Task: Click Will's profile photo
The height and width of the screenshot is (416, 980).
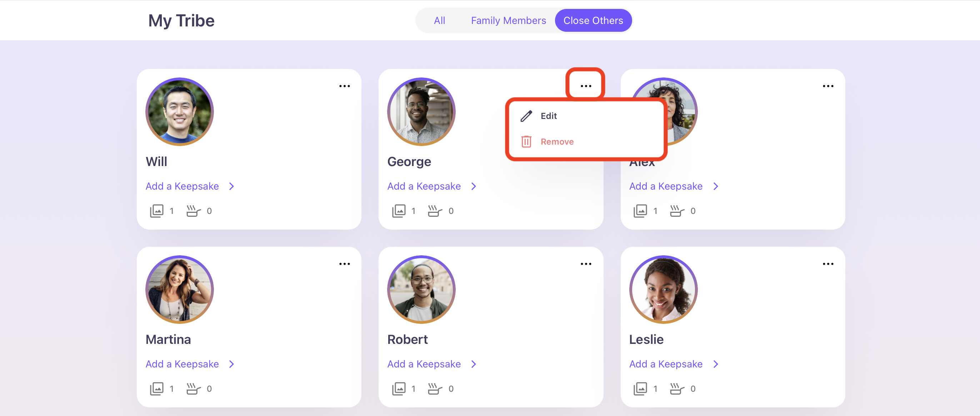Action: coord(180,112)
